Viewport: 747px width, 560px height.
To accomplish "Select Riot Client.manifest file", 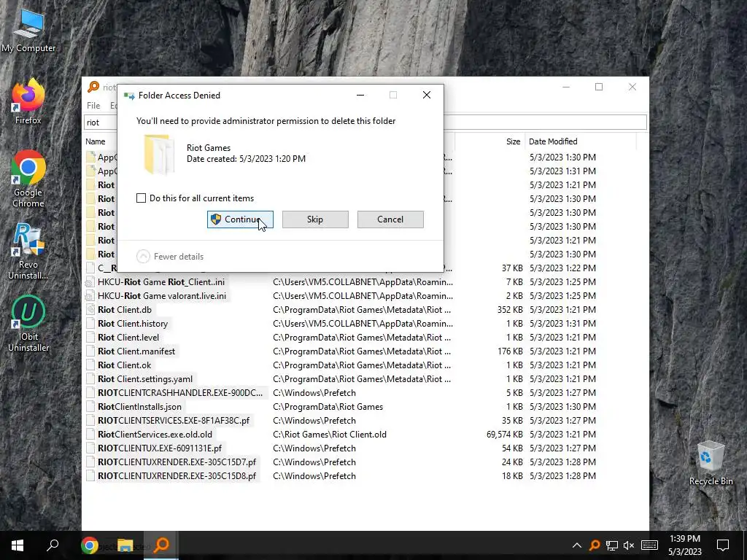I will [136, 351].
